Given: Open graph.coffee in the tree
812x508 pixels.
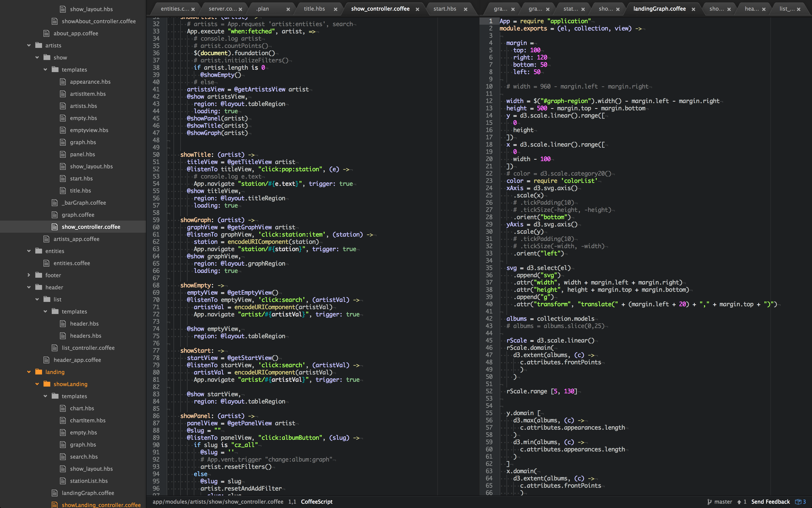Looking at the screenshot, I should click(78, 215).
